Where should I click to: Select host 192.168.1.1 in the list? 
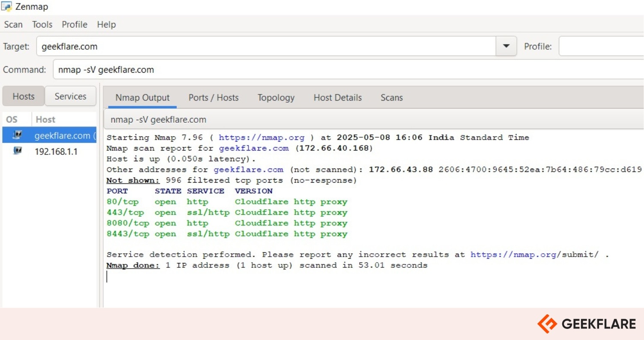(x=49, y=151)
